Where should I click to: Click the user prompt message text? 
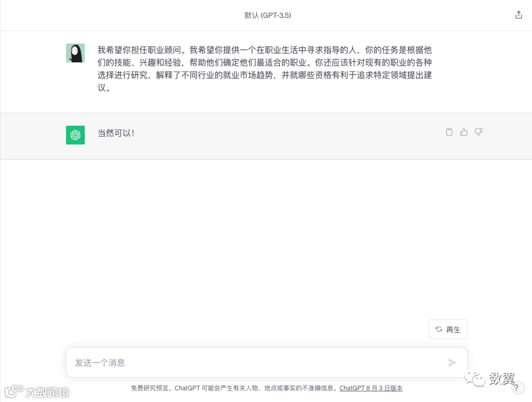(265, 69)
